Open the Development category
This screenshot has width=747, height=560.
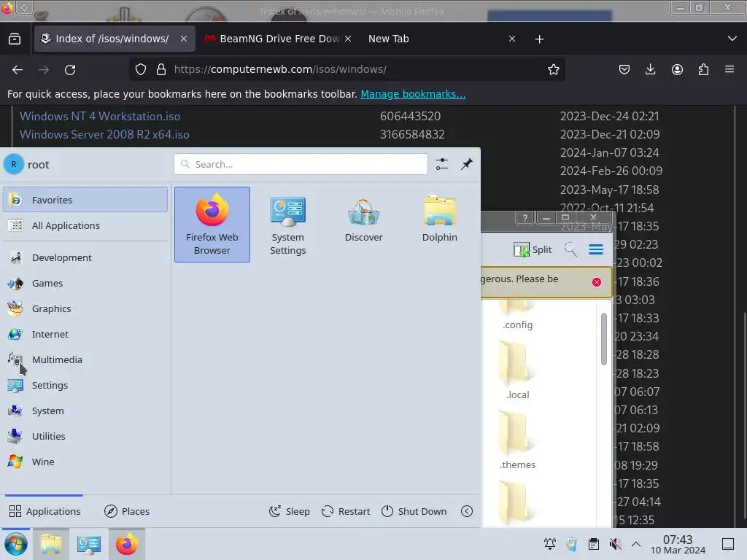(x=85, y=257)
